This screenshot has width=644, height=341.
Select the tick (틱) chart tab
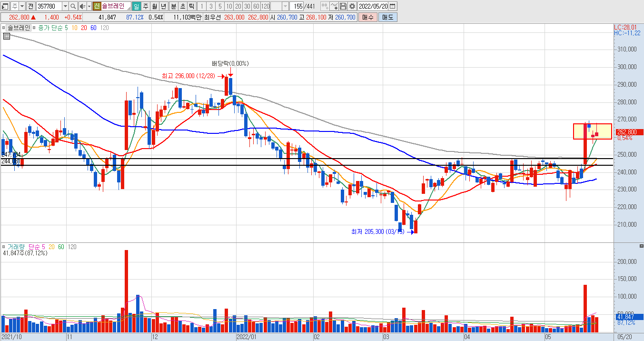click(x=191, y=6)
